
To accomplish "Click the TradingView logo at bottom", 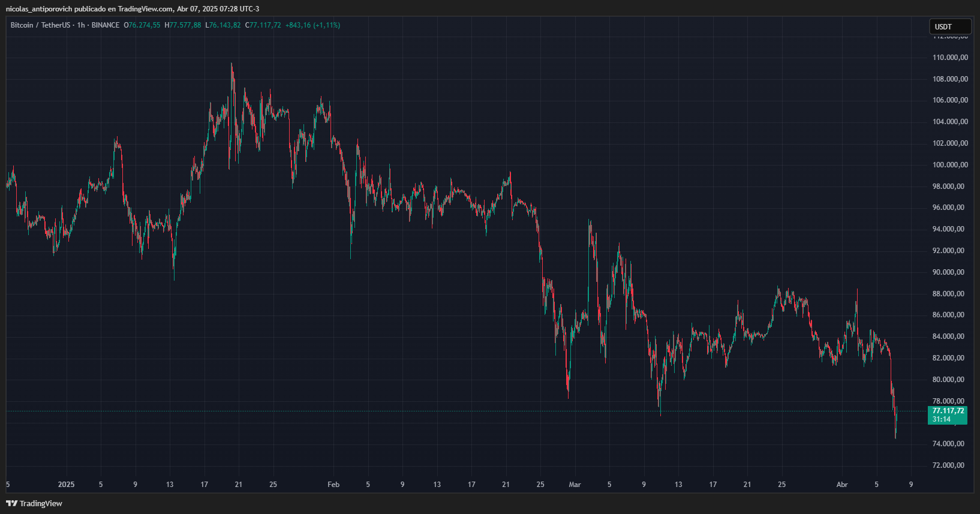I will (34, 503).
